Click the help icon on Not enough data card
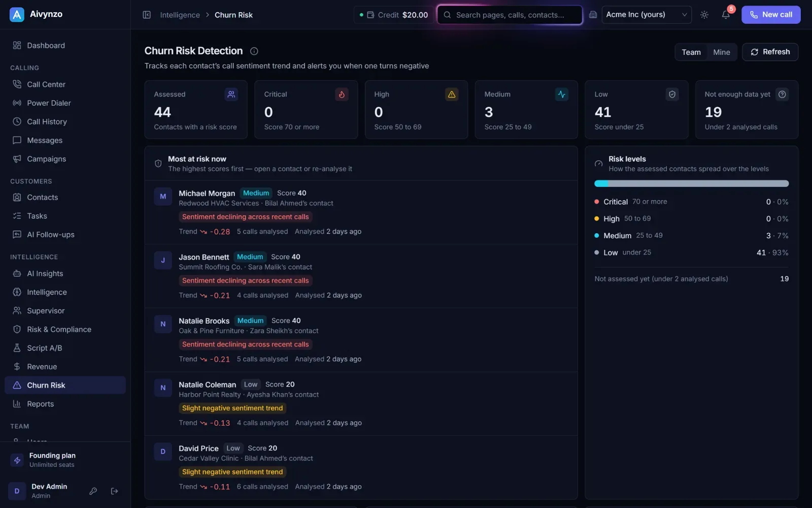The width and height of the screenshot is (812, 508). tap(782, 94)
